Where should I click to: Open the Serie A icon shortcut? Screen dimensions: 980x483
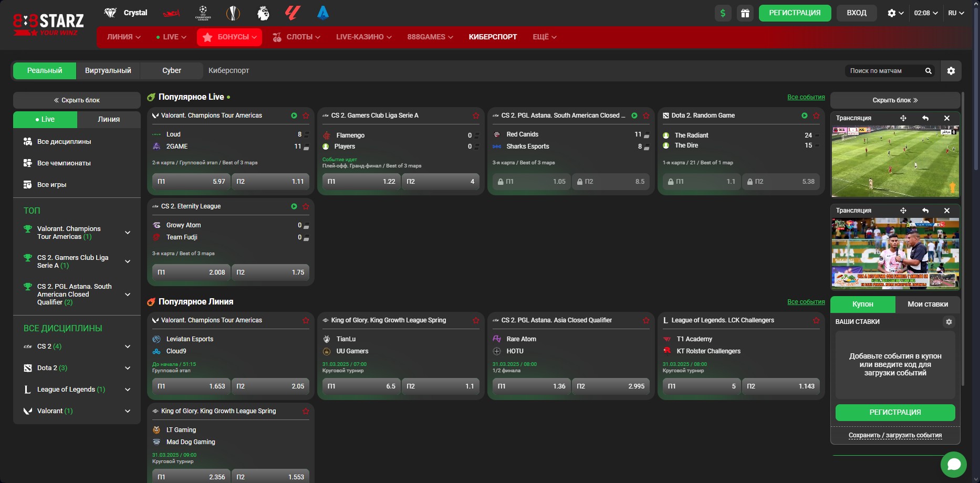coord(323,13)
